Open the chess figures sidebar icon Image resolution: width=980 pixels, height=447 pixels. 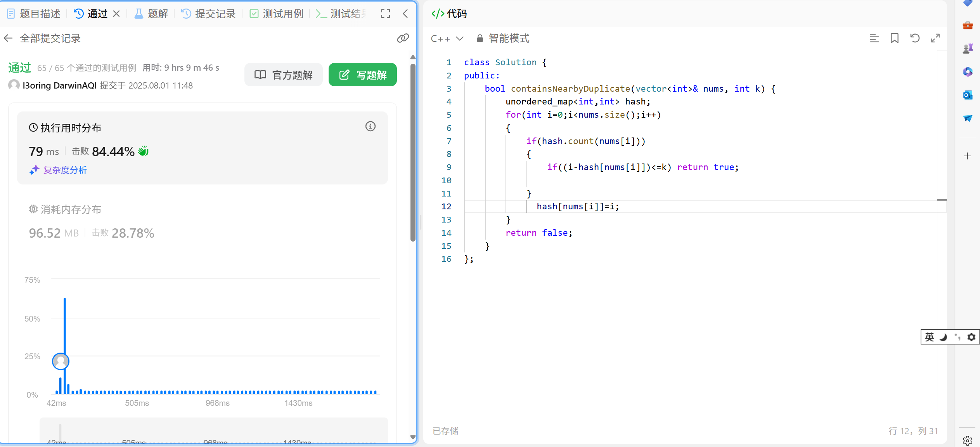[x=968, y=49]
